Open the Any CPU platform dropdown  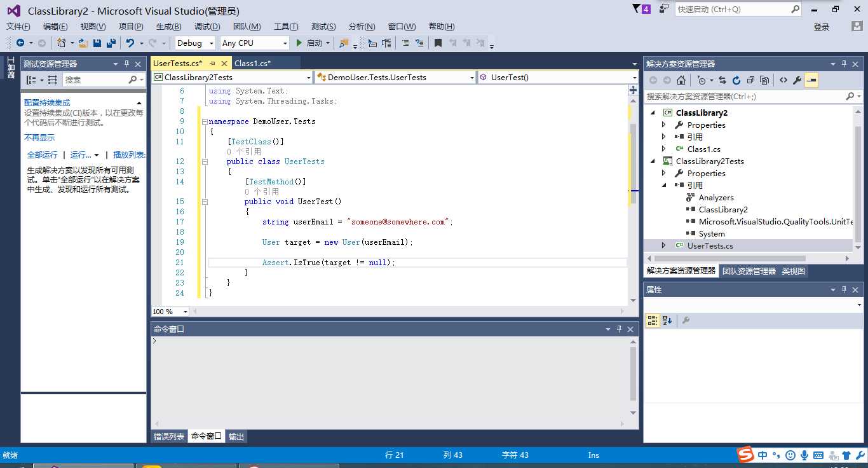[x=284, y=43]
